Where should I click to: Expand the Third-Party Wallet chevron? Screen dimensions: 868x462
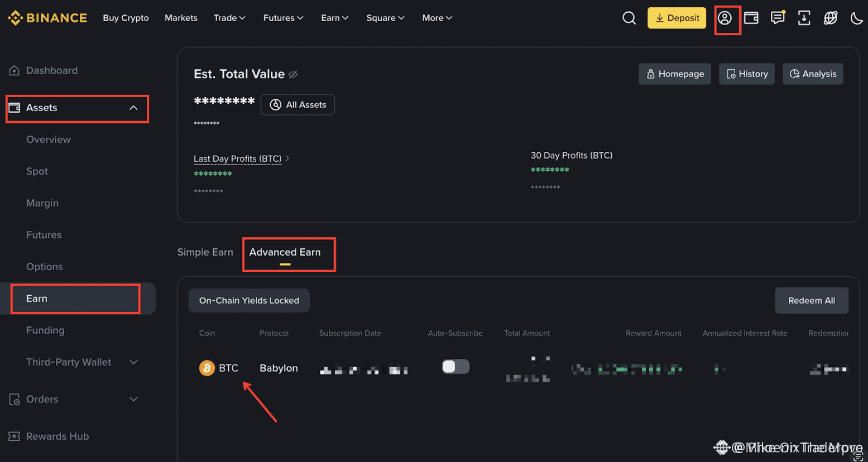(133, 362)
